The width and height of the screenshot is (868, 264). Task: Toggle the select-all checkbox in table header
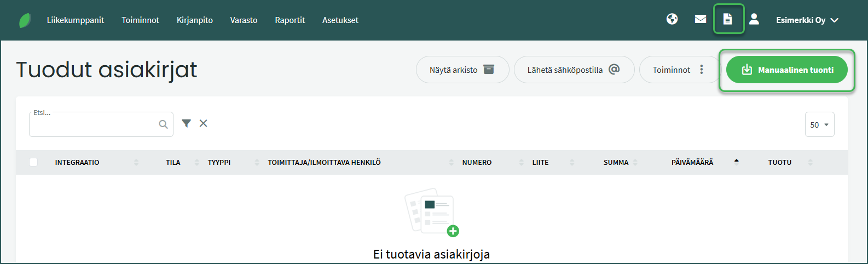click(x=33, y=162)
